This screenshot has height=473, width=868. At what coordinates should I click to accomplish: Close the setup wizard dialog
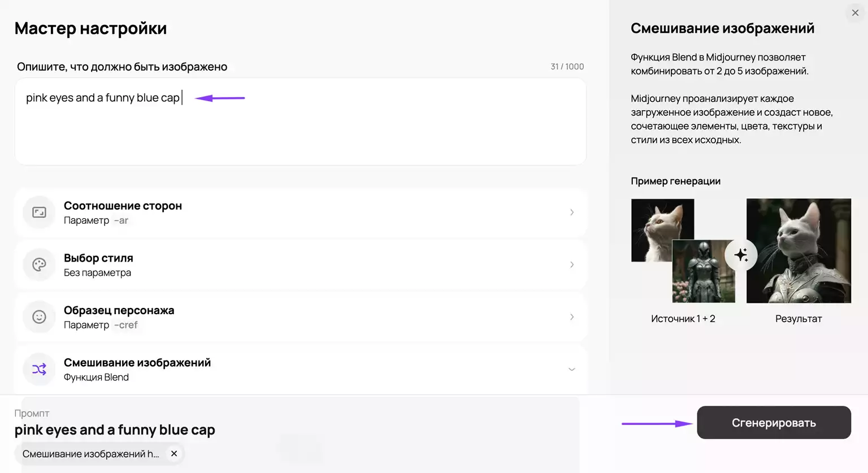coord(855,12)
